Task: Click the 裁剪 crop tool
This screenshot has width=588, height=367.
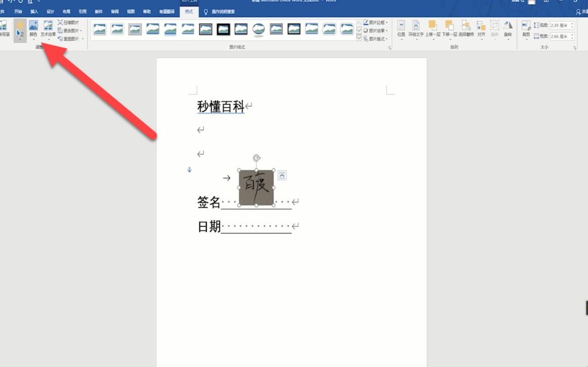Action: 526,30
